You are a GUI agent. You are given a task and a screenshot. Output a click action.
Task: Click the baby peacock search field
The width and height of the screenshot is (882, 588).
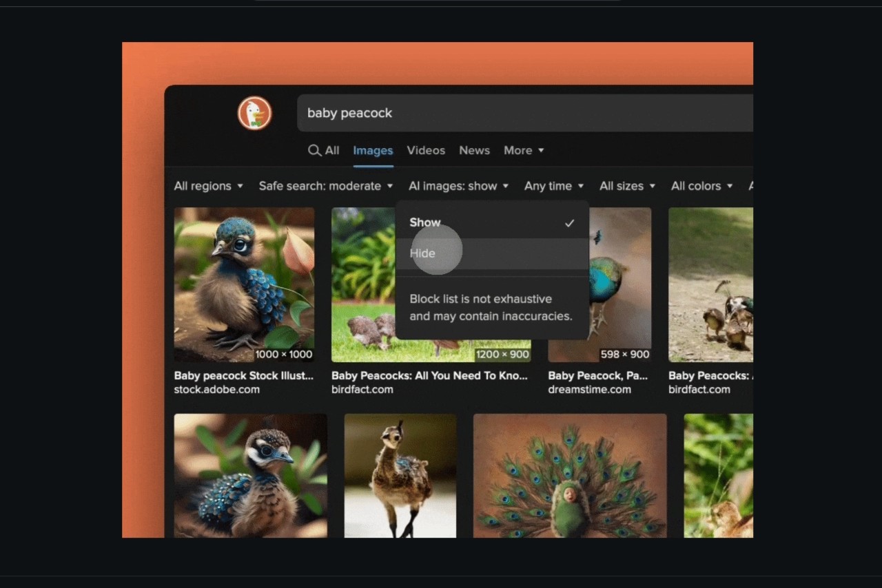tap(525, 113)
